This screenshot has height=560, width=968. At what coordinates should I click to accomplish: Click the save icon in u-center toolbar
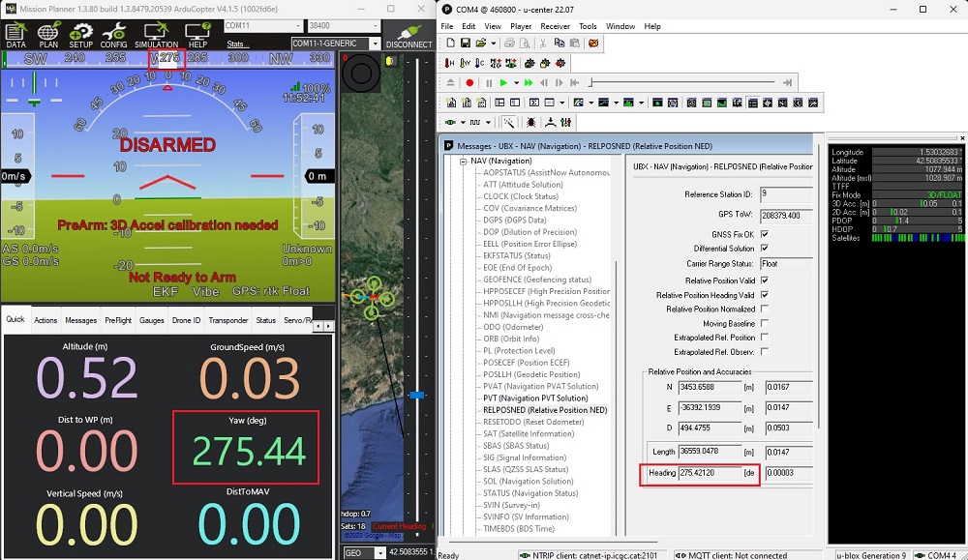pyautogui.click(x=466, y=44)
